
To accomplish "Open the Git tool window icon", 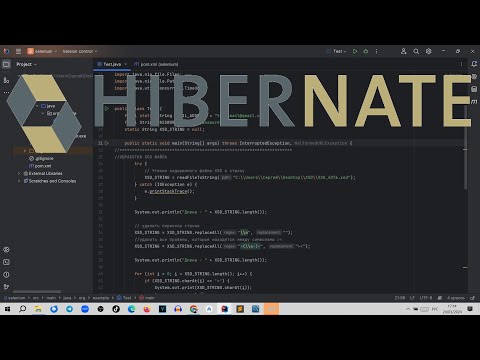I will pos(6,287).
